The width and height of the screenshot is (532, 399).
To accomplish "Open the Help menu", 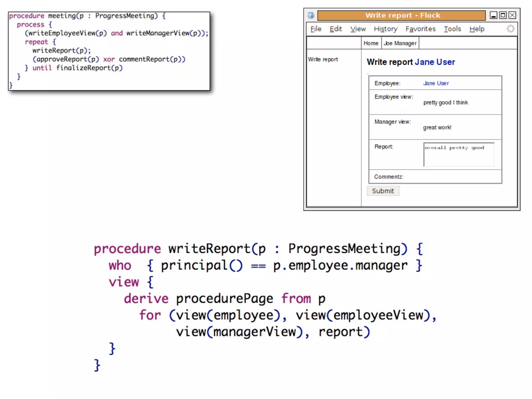I will [477, 29].
